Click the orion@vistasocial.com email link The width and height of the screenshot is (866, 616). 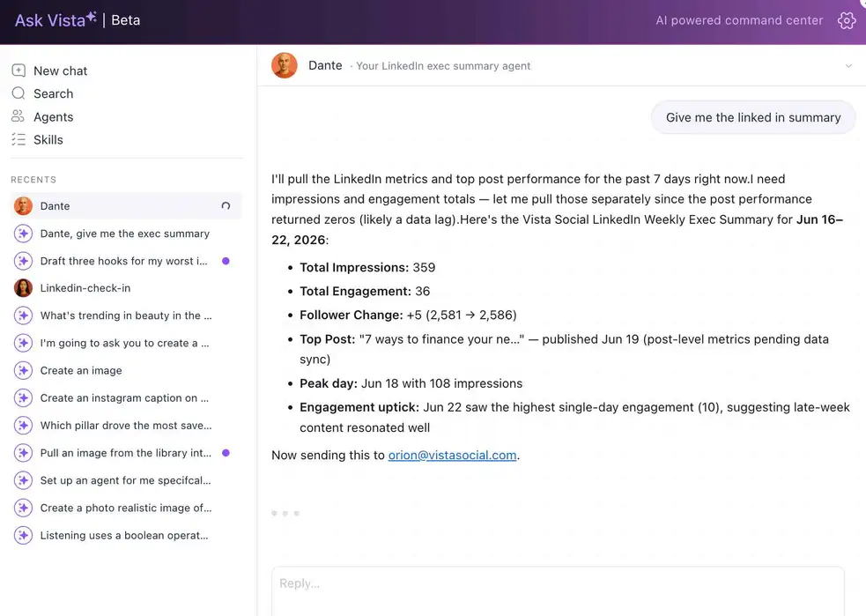[452, 456]
